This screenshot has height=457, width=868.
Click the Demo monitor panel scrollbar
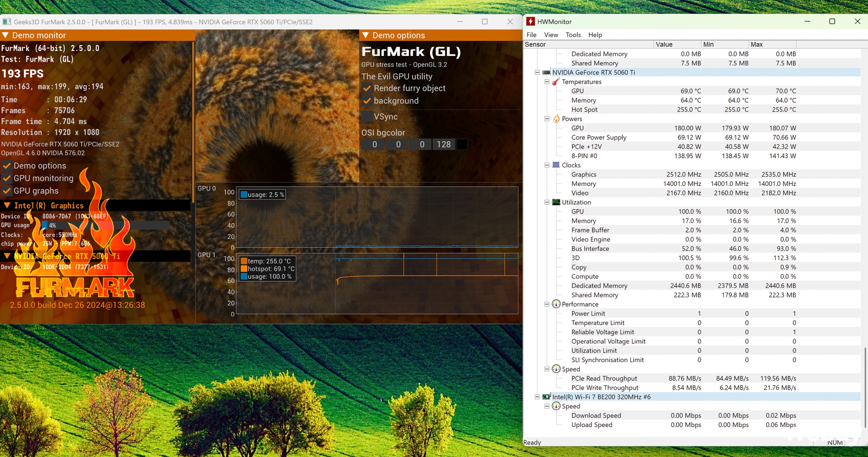(x=193, y=121)
